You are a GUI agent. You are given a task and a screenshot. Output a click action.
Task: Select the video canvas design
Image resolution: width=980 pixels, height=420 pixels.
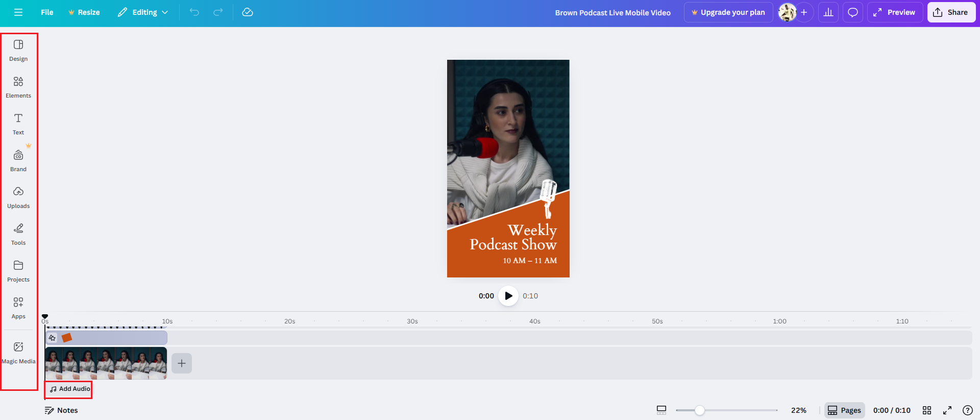[x=508, y=169]
